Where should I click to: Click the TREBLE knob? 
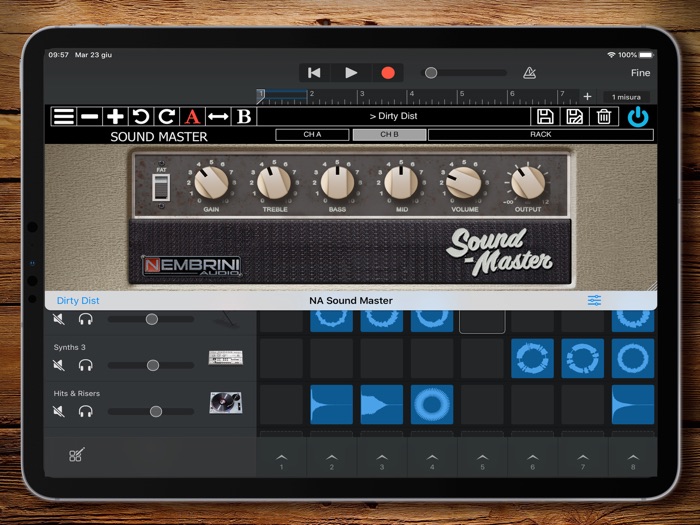[x=274, y=183]
